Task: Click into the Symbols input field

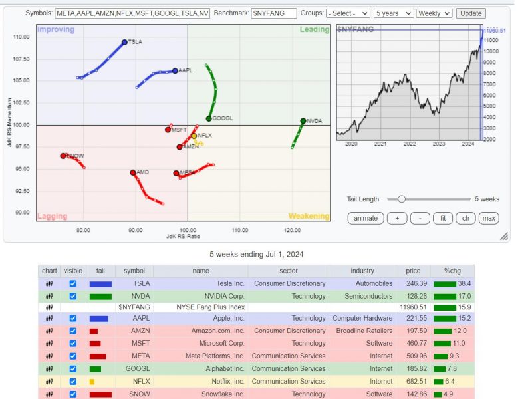Action: pyautogui.click(x=132, y=13)
